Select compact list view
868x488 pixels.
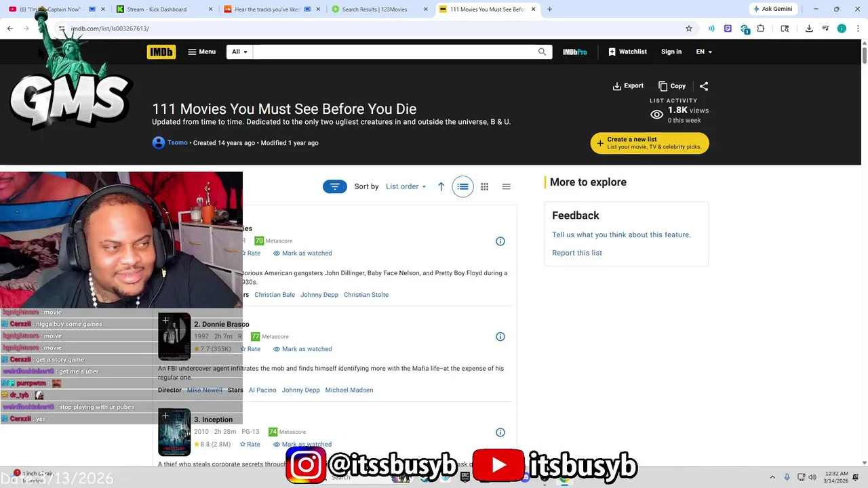click(x=506, y=186)
